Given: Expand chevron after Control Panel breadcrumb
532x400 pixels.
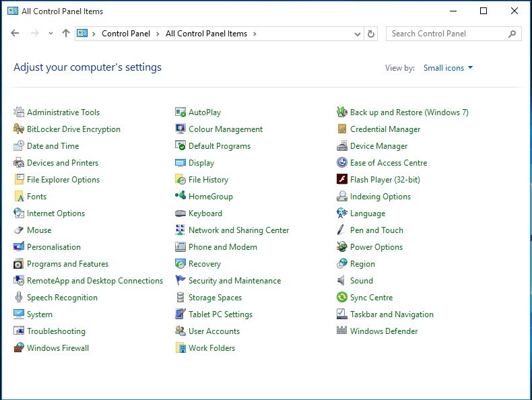Looking at the screenshot, I should (x=158, y=34).
